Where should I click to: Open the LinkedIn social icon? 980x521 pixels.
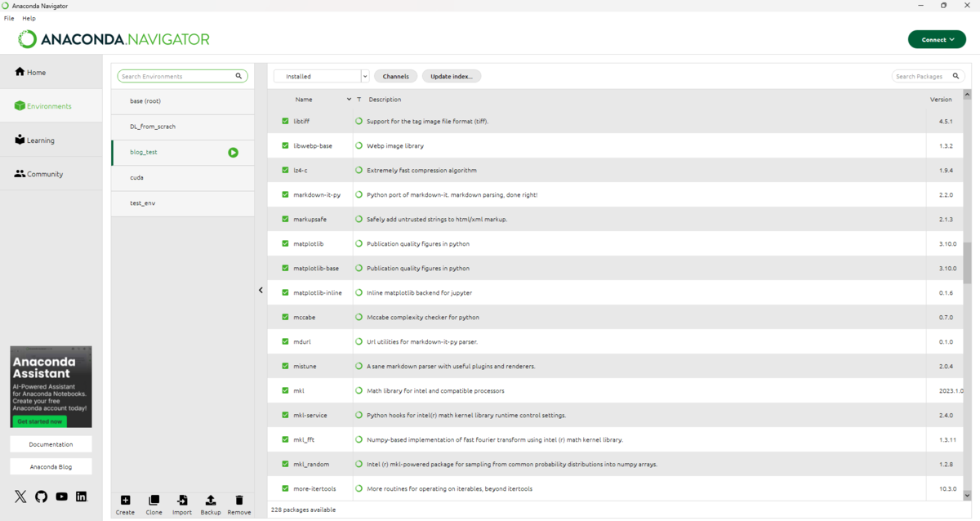click(81, 497)
